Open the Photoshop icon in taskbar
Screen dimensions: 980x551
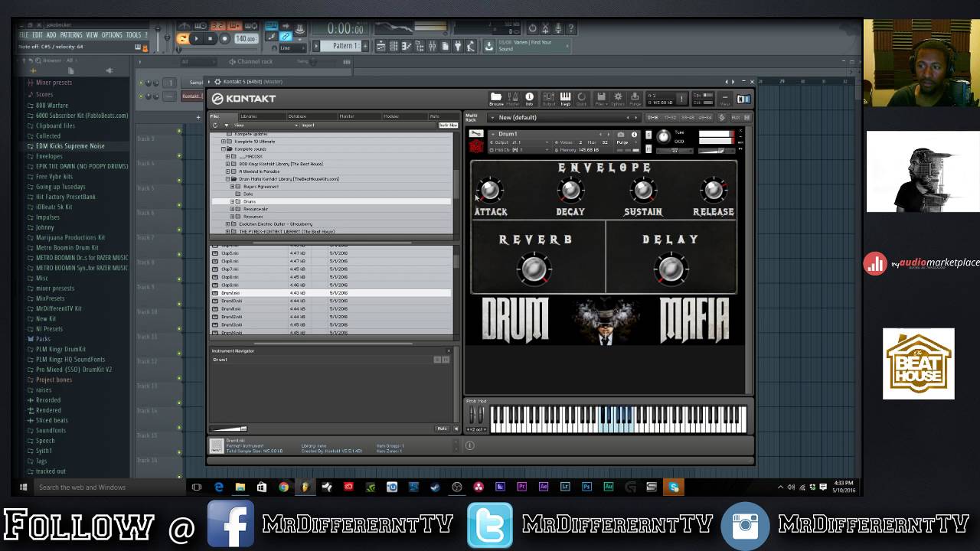pos(586,487)
